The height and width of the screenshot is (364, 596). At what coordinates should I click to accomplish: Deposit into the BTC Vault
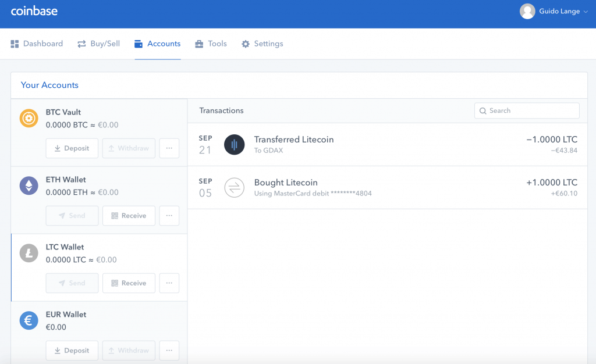(x=72, y=148)
